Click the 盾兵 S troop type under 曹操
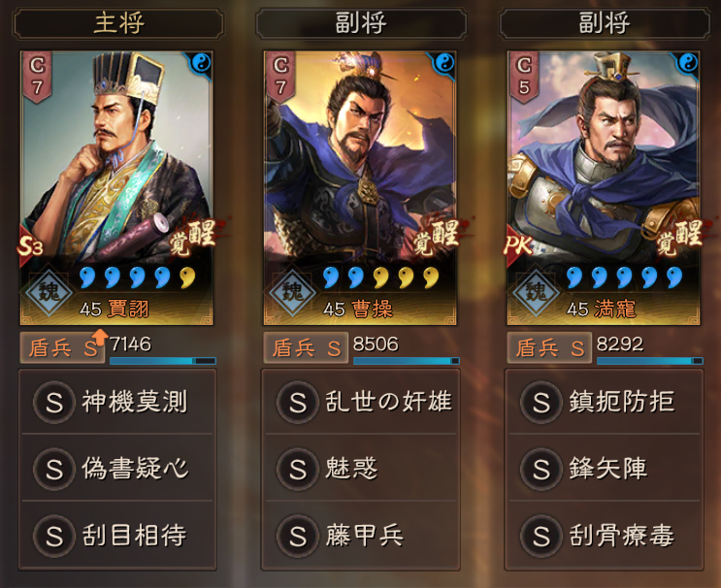Image resolution: width=721 pixels, height=588 pixels. pos(306,348)
